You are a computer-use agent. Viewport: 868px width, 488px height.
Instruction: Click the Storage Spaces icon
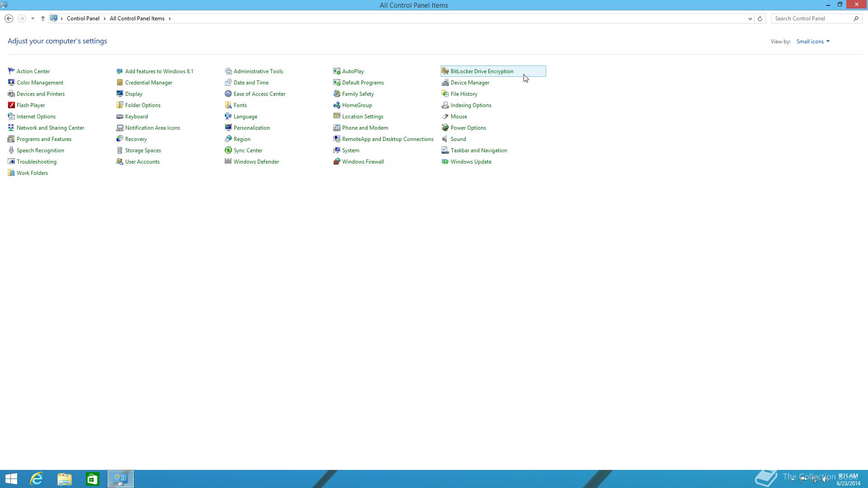tap(120, 150)
